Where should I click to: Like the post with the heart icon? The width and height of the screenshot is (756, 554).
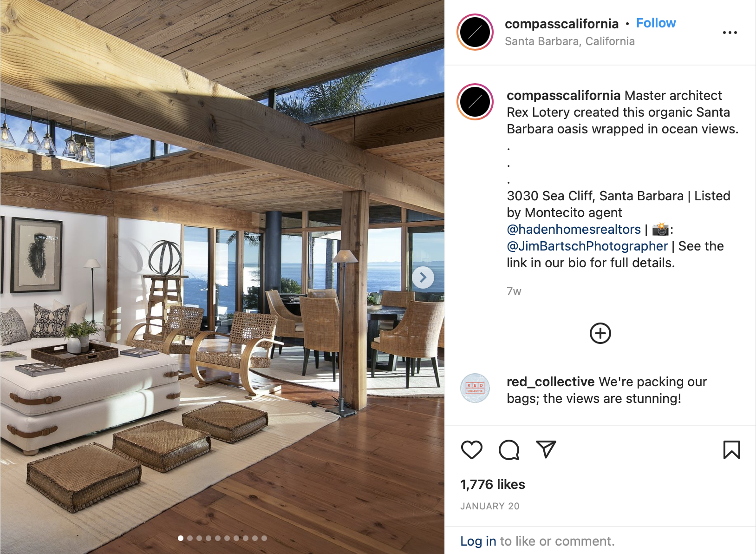(x=471, y=450)
